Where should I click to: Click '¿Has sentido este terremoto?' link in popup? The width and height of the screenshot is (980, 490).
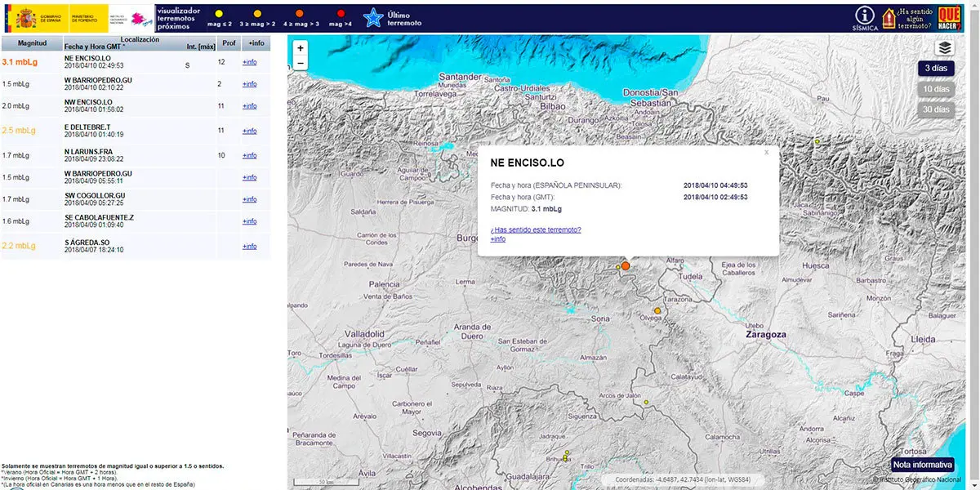tap(536, 229)
